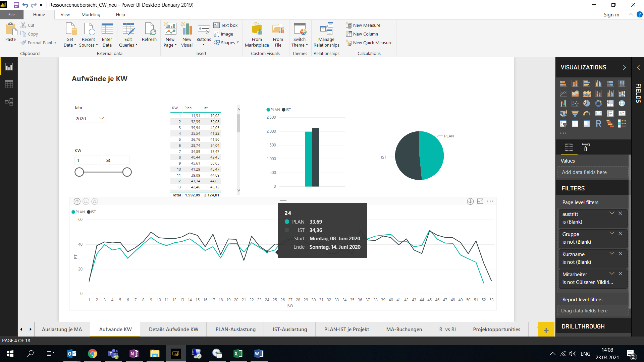Drill up in the line chart
Screen dimensions: 644x362
pos(77,201)
